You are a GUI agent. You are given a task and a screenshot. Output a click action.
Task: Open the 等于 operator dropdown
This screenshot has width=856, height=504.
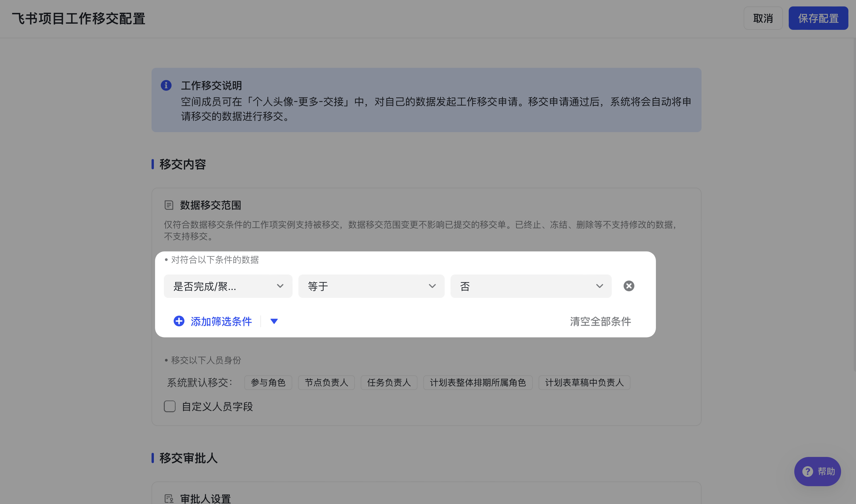[x=371, y=286]
